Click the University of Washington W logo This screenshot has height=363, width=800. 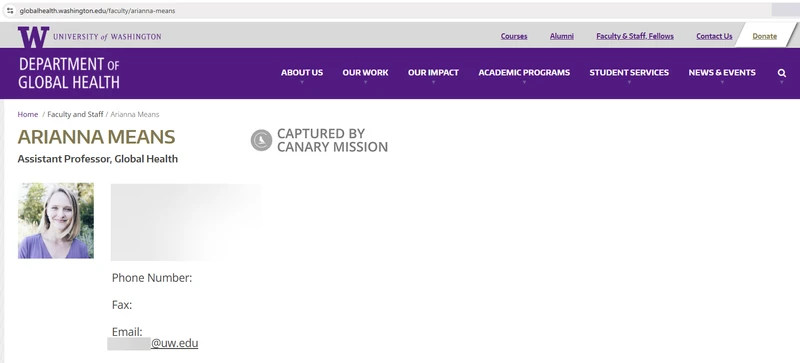click(x=34, y=37)
